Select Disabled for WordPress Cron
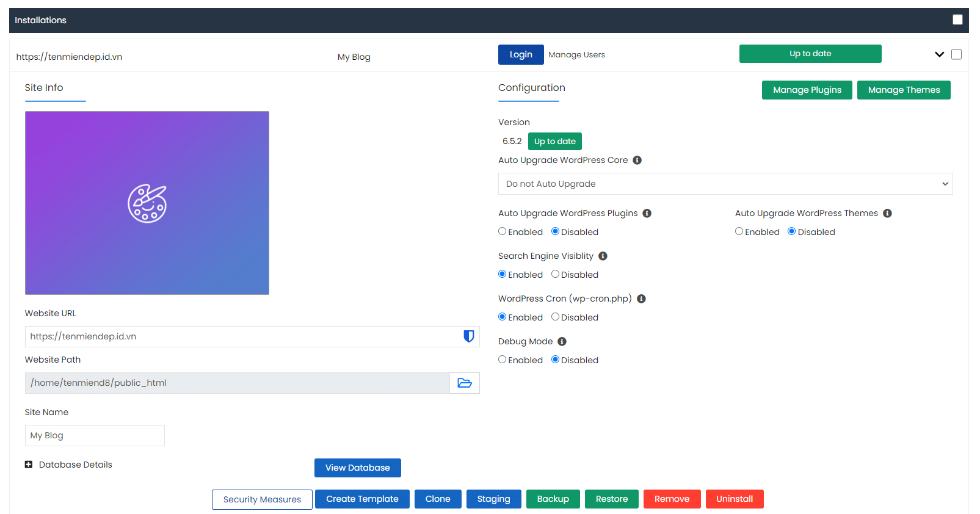 pyautogui.click(x=555, y=317)
